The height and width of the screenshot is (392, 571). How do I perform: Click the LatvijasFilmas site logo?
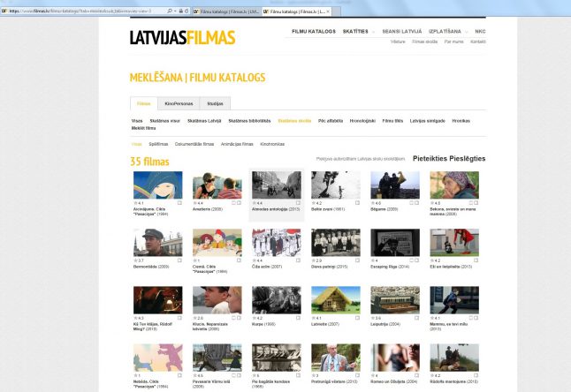pyautogui.click(x=182, y=37)
